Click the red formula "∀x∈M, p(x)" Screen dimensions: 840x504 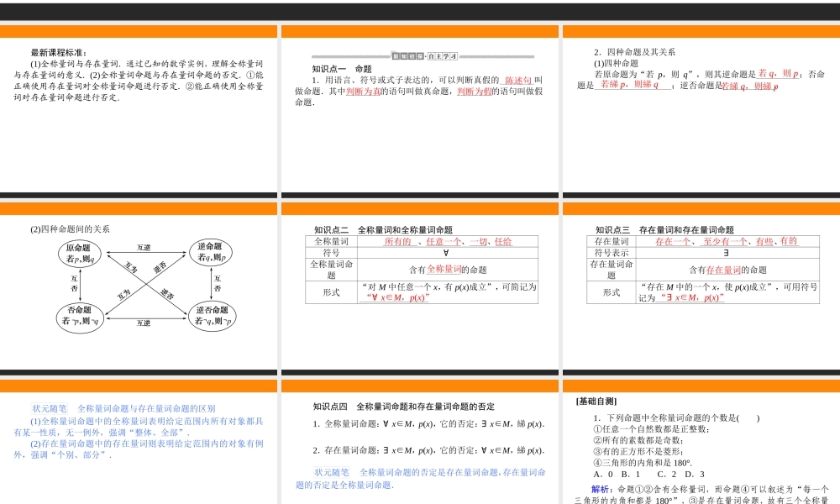[397, 298]
